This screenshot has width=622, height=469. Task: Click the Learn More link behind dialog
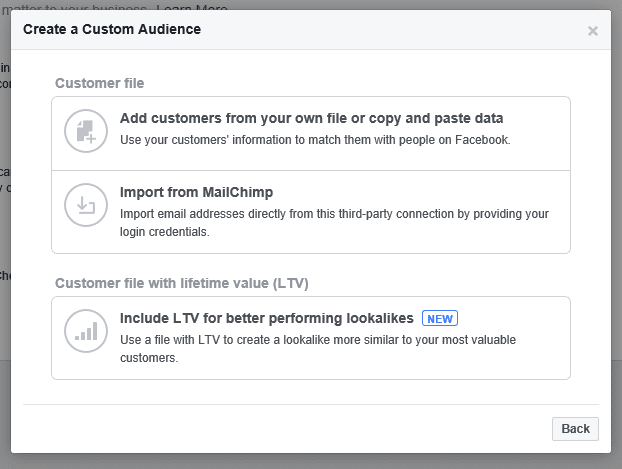[x=192, y=6]
